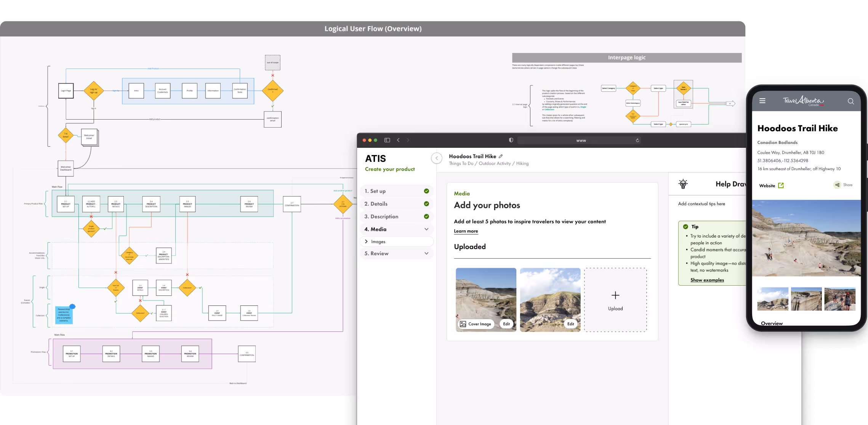Click the dashed Upload tile
Screen dimensions: 868x425
click(615, 300)
